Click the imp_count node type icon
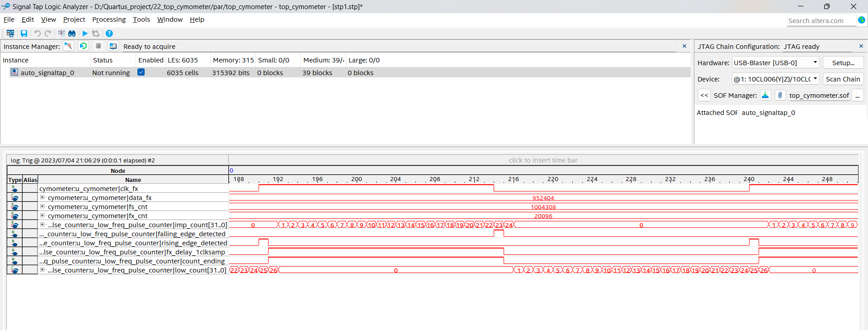 click(14, 225)
